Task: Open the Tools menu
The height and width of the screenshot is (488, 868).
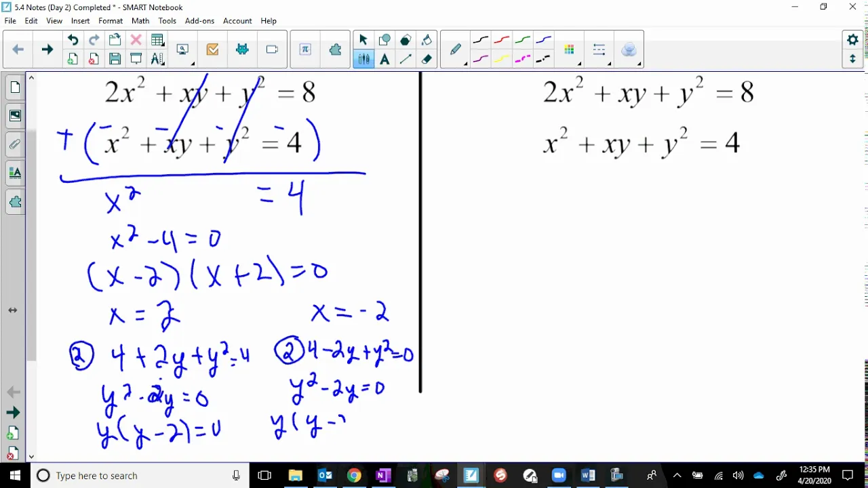Action: 167,21
